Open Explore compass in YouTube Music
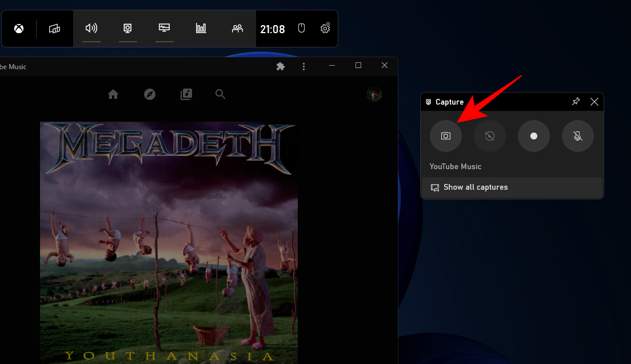 150,94
